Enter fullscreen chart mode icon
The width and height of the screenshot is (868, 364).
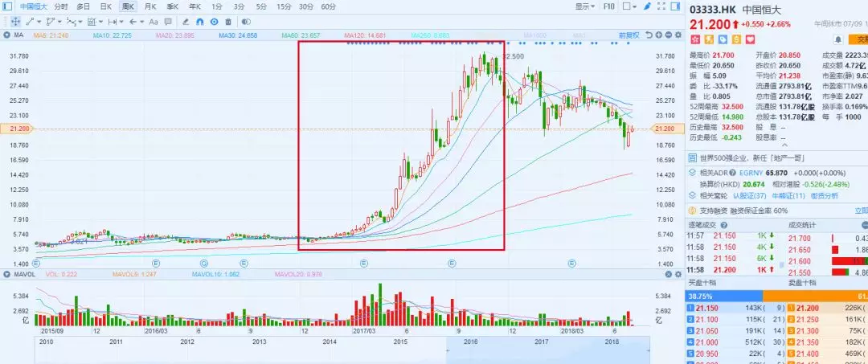pos(661,6)
